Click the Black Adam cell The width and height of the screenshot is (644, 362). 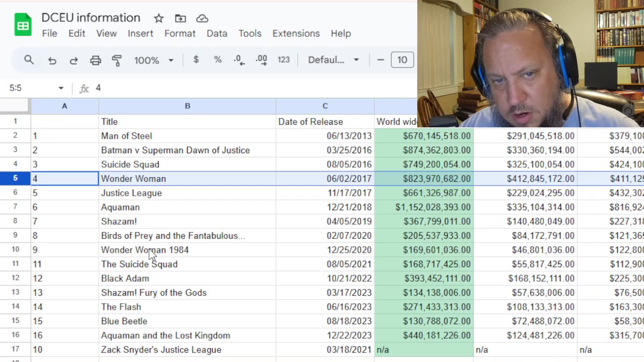tap(187, 279)
